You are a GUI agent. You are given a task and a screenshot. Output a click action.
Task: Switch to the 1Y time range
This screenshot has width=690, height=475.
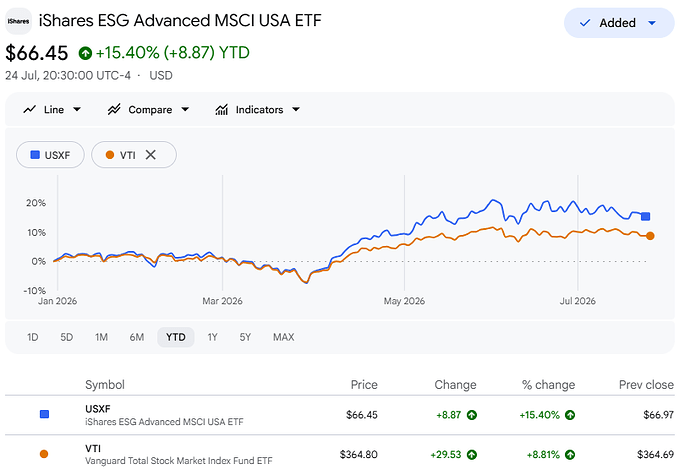tap(213, 337)
